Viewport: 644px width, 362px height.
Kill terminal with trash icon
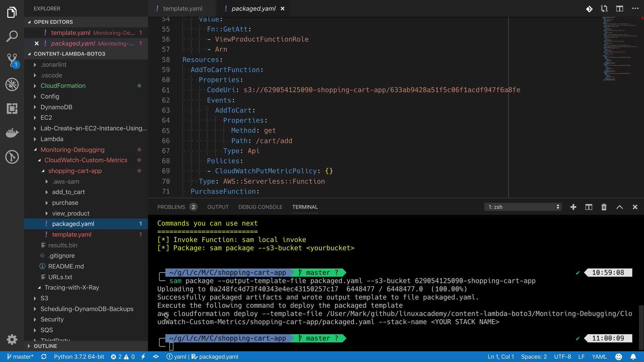click(x=604, y=207)
